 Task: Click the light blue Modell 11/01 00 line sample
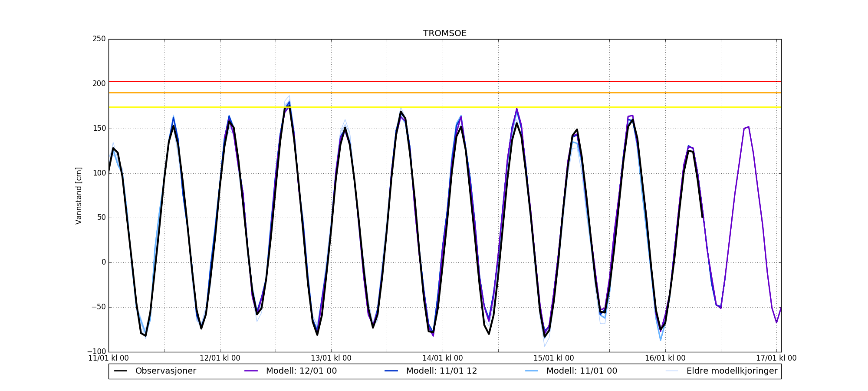click(532, 371)
